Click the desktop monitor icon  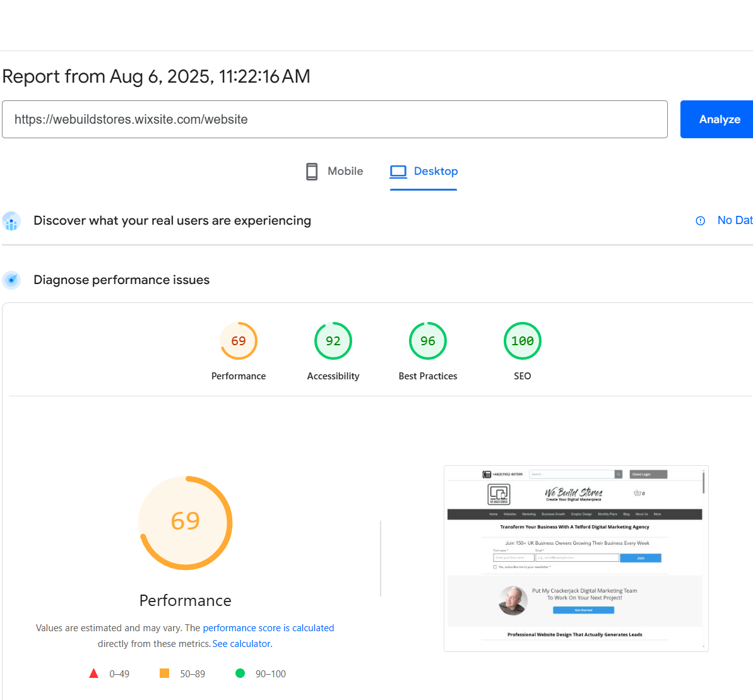point(398,172)
